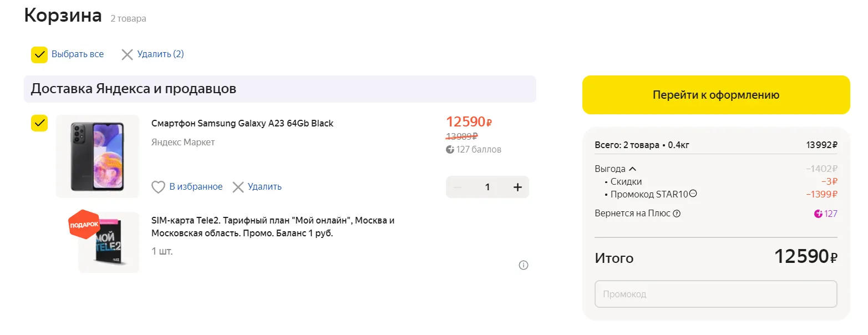The height and width of the screenshot is (335, 868).
Task: Focus the Промокод input field
Action: [715, 294]
